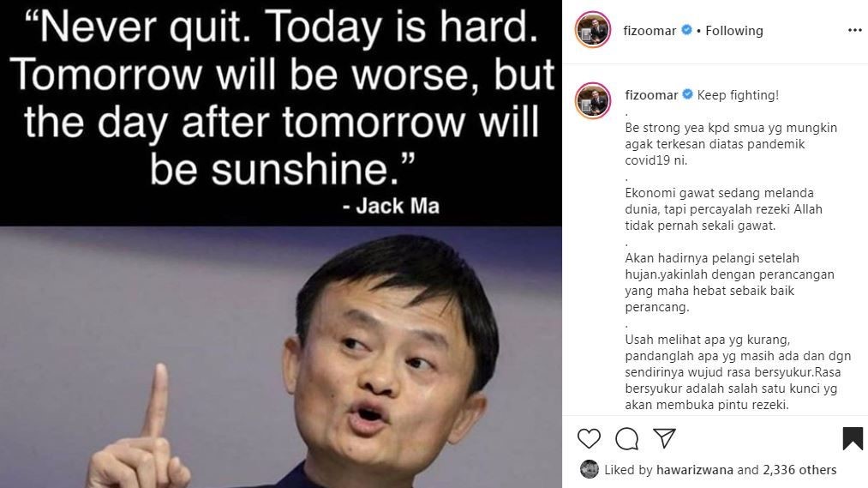Toggle the Following status button

(x=734, y=31)
